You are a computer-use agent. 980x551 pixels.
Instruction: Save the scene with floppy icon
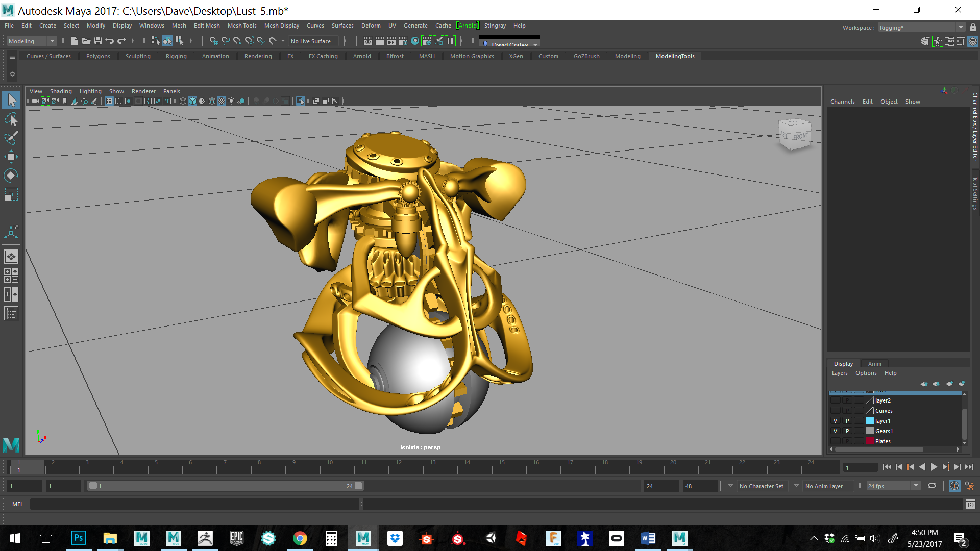click(98, 41)
